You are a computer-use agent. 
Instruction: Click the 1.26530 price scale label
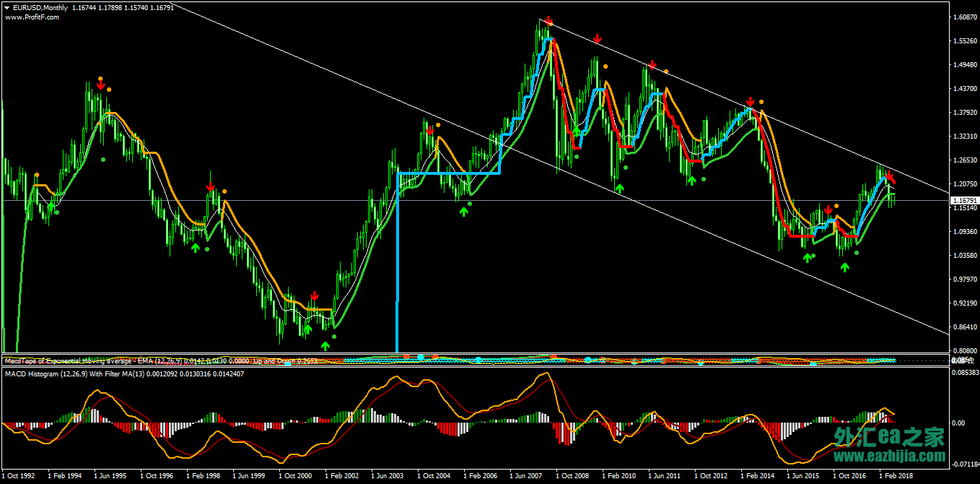(x=964, y=160)
